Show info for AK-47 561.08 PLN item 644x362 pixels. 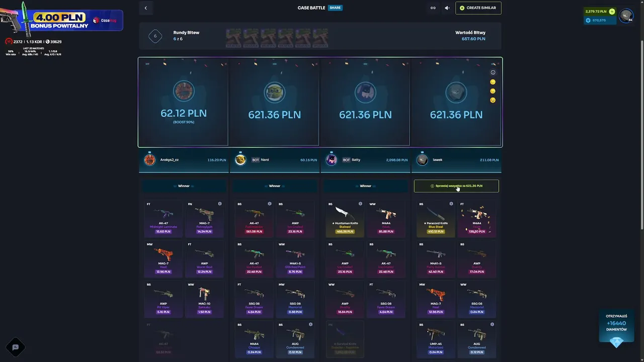tap(270, 204)
